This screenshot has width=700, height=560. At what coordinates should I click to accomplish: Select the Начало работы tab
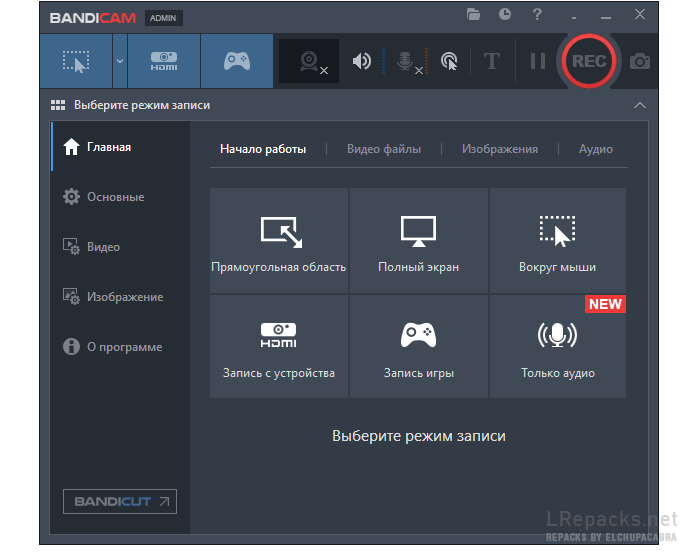263,149
